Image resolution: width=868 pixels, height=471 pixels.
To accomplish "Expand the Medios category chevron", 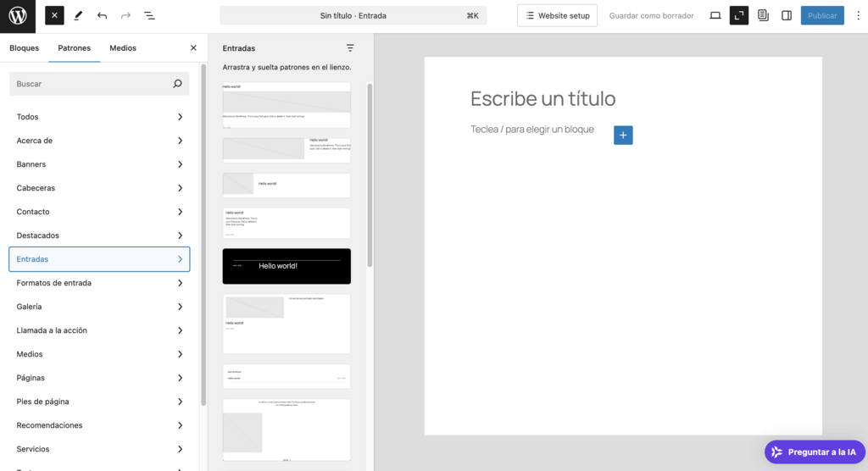I will (x=180, y=354).
